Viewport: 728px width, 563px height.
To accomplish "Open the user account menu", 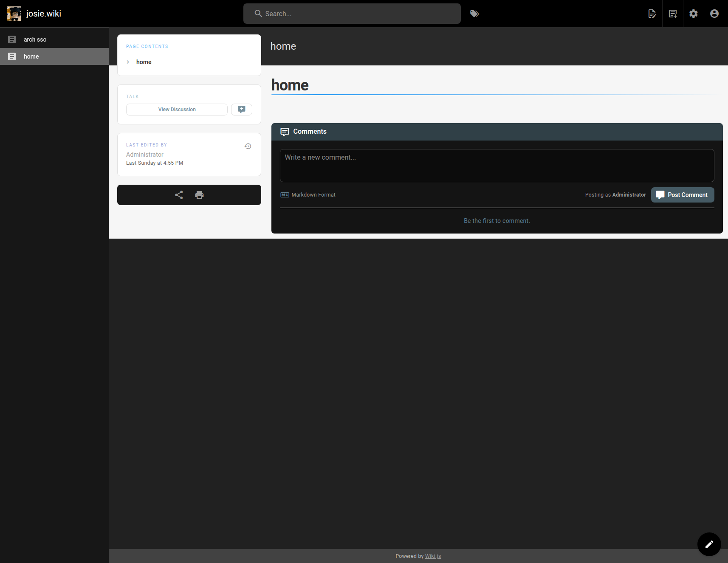I will [x=714, y=14].
